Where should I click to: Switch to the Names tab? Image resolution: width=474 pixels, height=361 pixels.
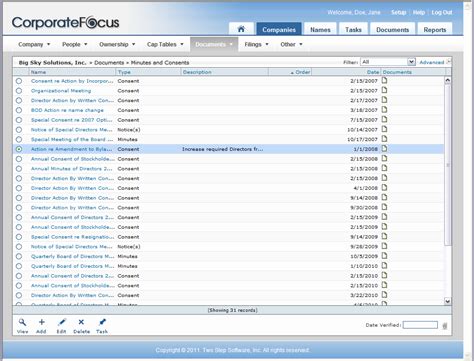click(320, 29)
